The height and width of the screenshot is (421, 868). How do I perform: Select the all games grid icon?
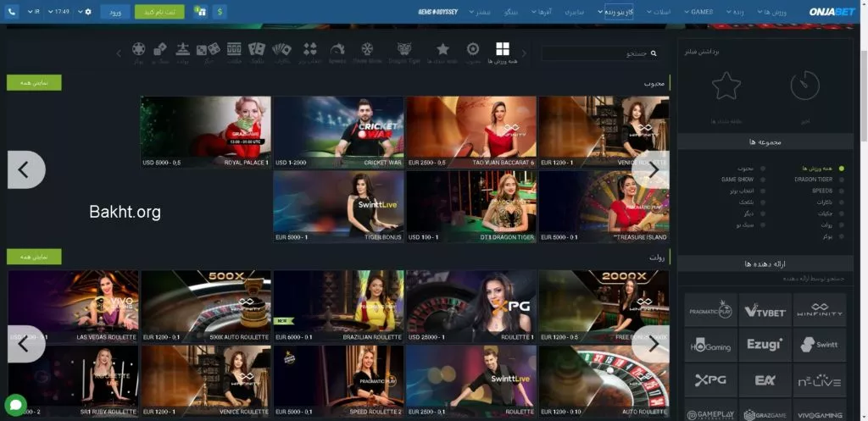[503, 49]
